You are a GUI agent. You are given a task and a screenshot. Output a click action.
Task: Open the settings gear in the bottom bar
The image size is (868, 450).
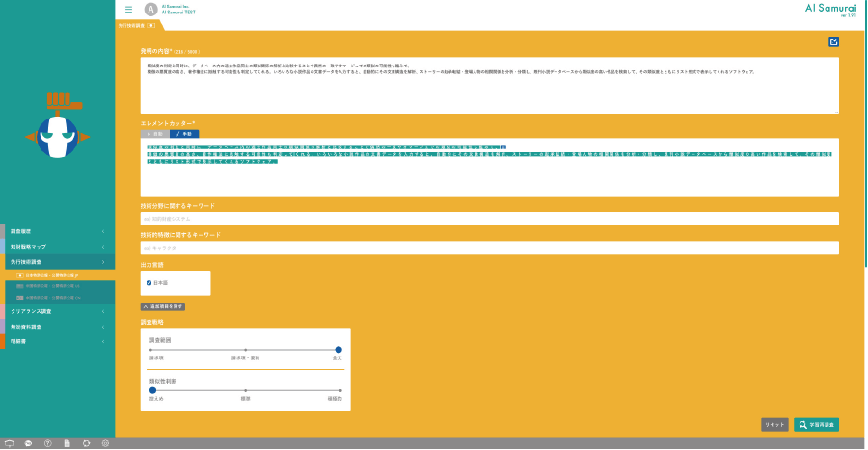[105, 443]
